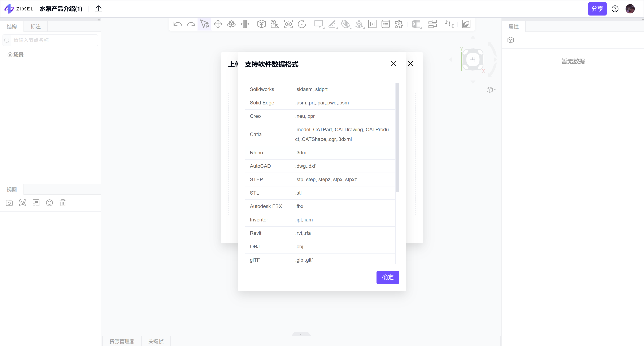Click the ZIXEL logo
Screen dimensions: 644x346
click(x=19, y=9)
